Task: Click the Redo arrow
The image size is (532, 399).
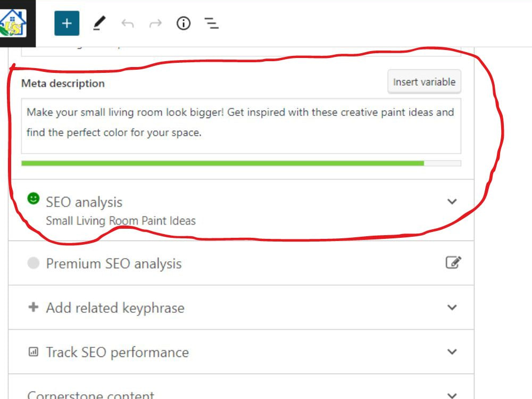Action: 155,23
